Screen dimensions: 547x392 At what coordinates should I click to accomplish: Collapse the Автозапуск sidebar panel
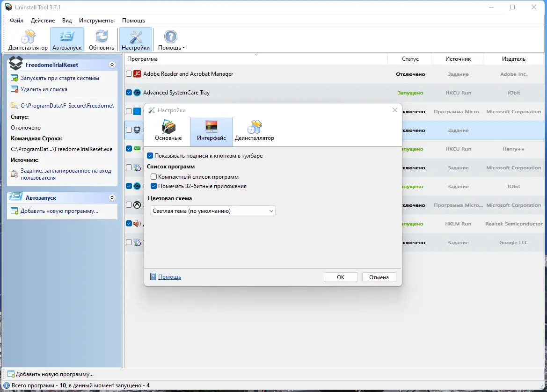[x=112, y=198]
